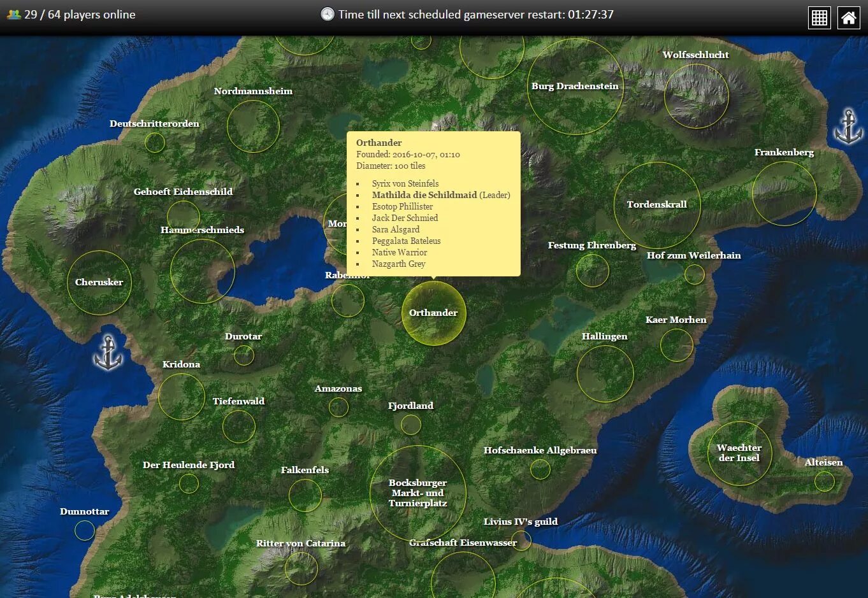The image size is (868, 598).
Task: Click the Ritter von Catarina label
Action: (x=301, y=543)
